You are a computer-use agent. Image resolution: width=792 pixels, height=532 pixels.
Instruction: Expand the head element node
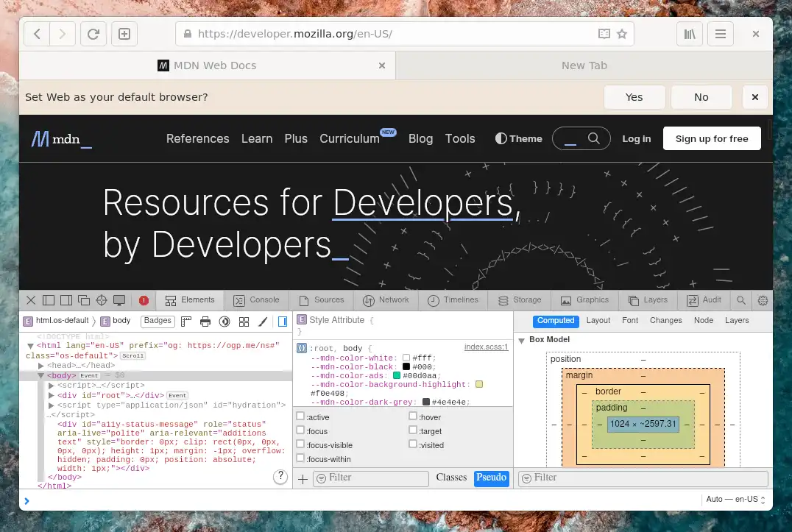pos(42,366)
